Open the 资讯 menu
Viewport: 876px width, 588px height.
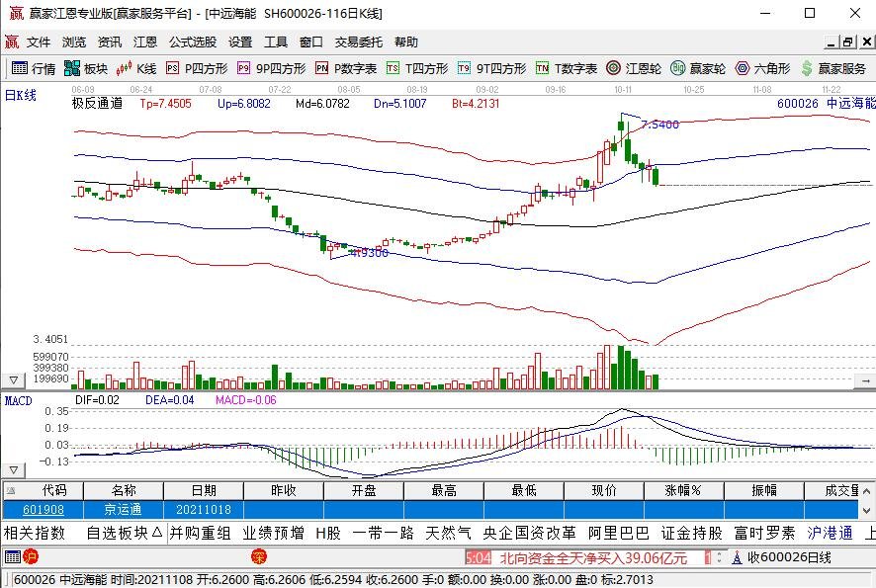point(110,42)
